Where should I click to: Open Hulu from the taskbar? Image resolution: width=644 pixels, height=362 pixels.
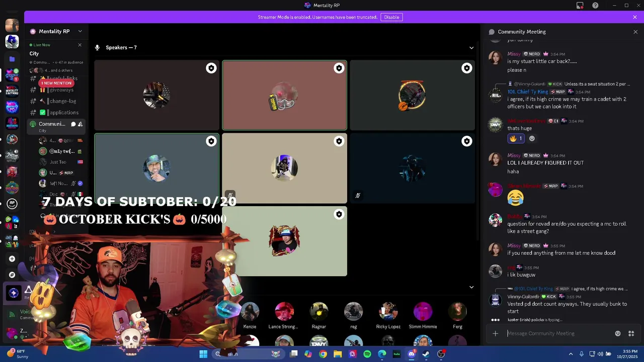point(396,354)
